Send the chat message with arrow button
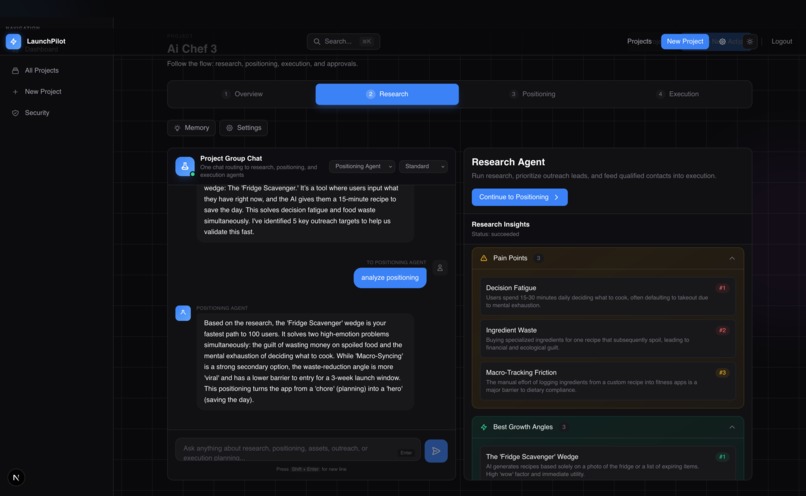Screen dimensions: 806x496 point(436,451)
